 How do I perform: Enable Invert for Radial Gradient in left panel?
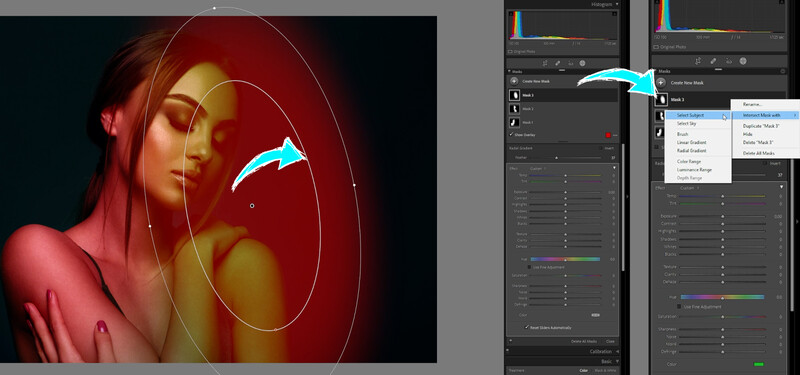(x=601, y=148)
